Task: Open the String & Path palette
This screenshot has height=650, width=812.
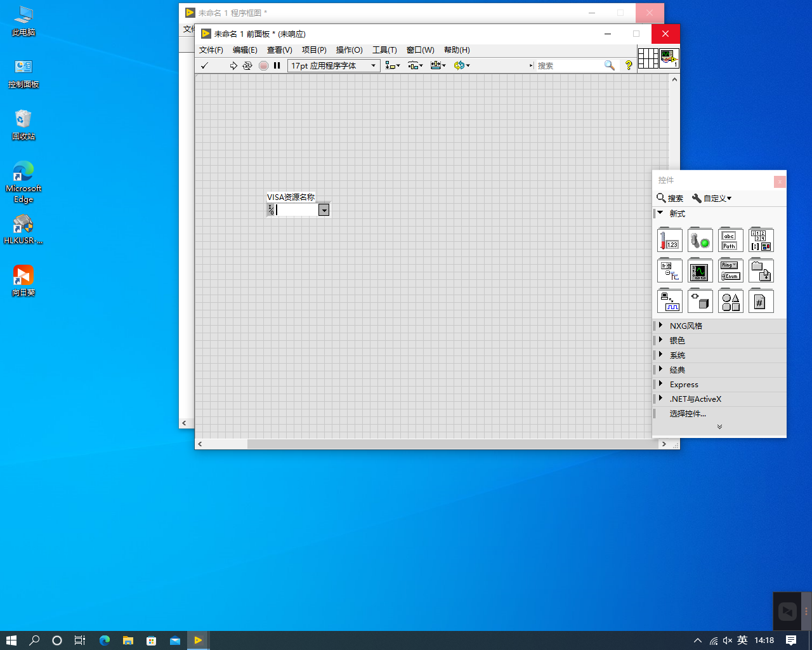Action: pos(731,240)
